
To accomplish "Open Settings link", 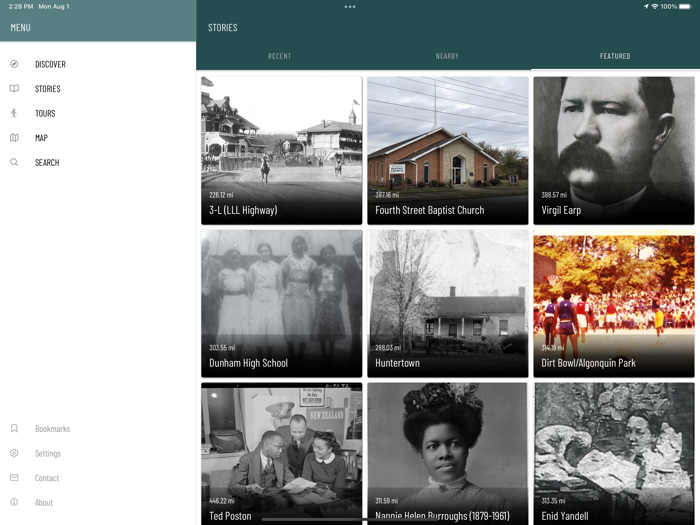I will [x=48, y=454].
